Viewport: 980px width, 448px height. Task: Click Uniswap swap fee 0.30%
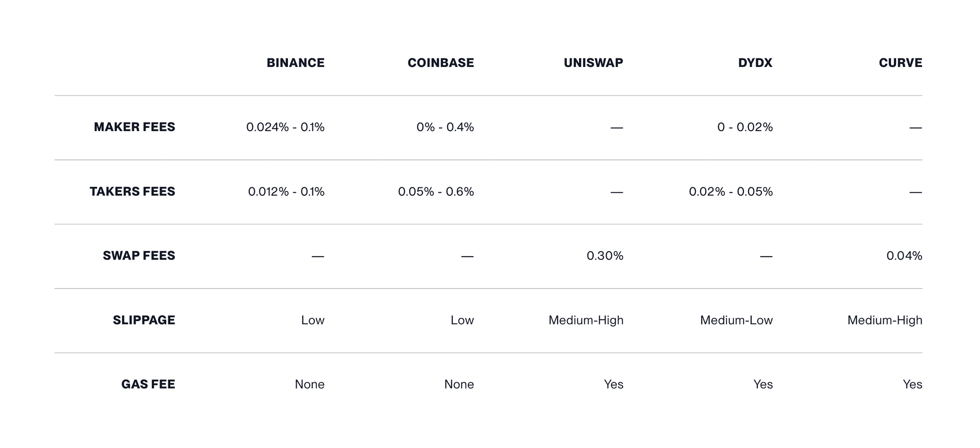pyautogui.click(x=604, y=256)
